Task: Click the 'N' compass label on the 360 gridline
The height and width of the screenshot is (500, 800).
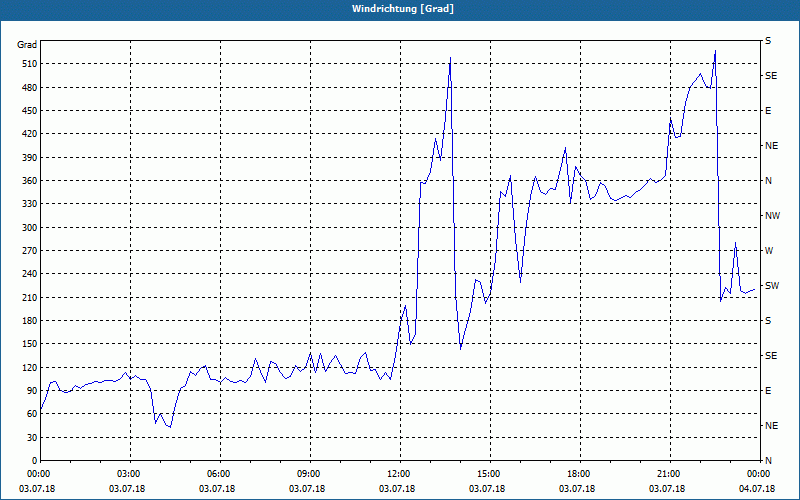Action: pos(768,181)
